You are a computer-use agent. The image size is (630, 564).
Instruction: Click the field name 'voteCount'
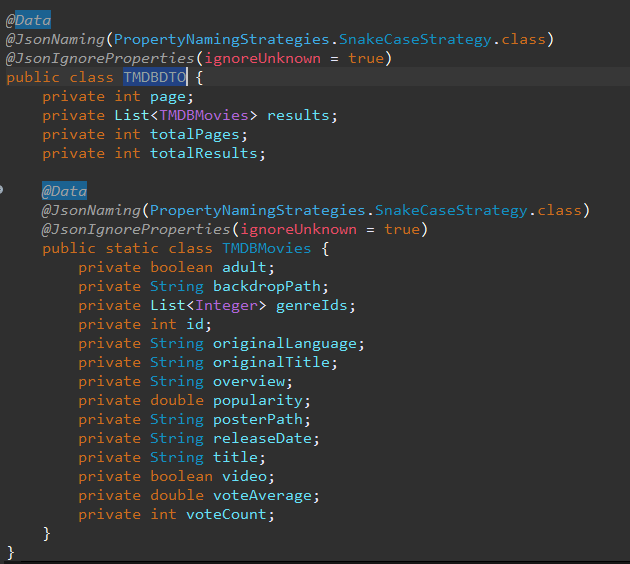click(x=226, y=515)
